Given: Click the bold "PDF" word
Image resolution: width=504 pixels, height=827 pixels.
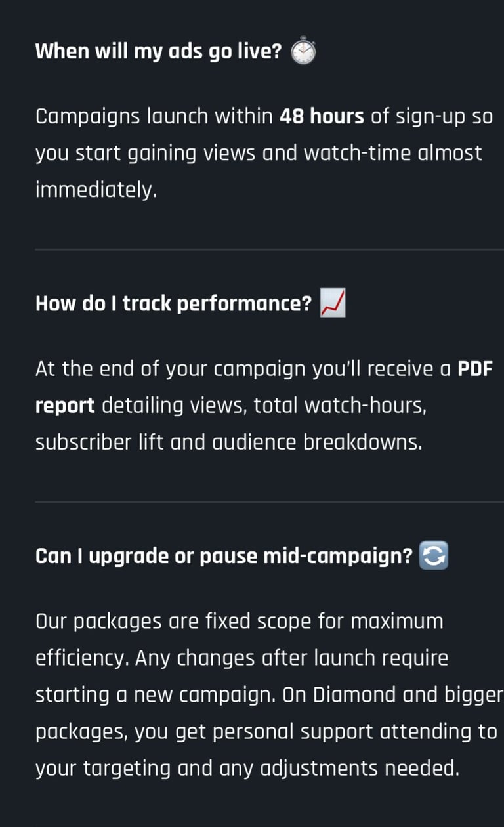Looking at the screenshot, I should [x=474, y=370].
